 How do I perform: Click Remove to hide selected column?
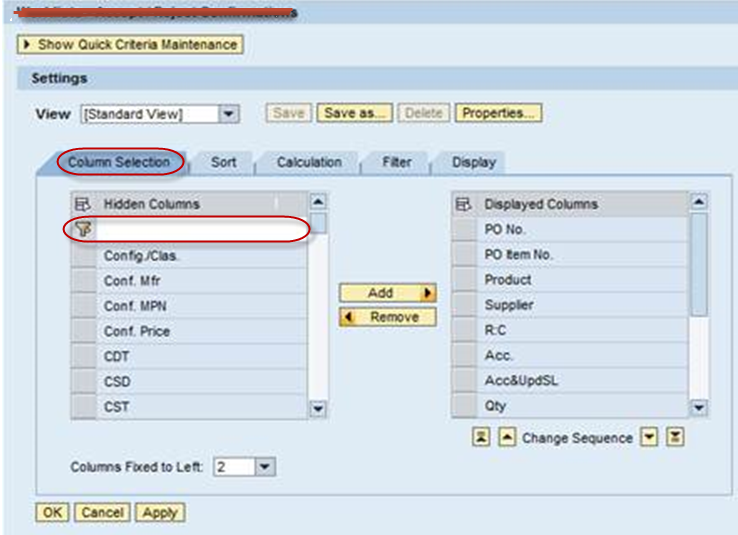point(388,317)
